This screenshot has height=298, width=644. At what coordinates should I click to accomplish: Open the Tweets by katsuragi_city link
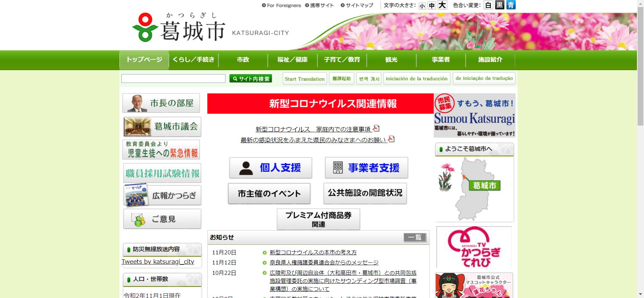coord(158,262)
